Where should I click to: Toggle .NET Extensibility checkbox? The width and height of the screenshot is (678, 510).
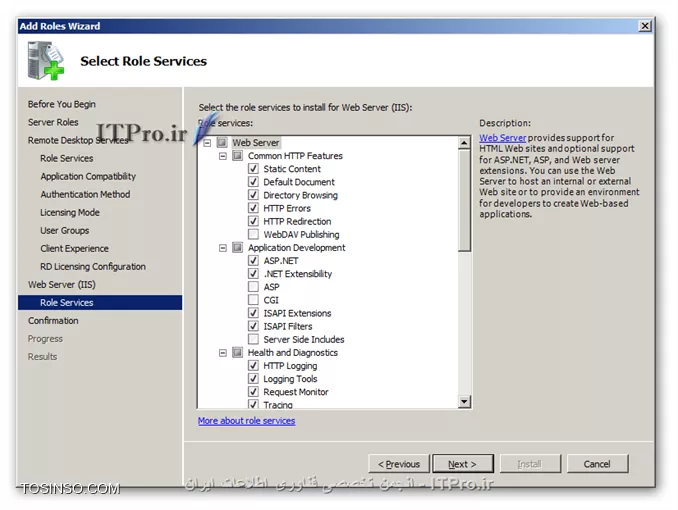coord(253,273)
